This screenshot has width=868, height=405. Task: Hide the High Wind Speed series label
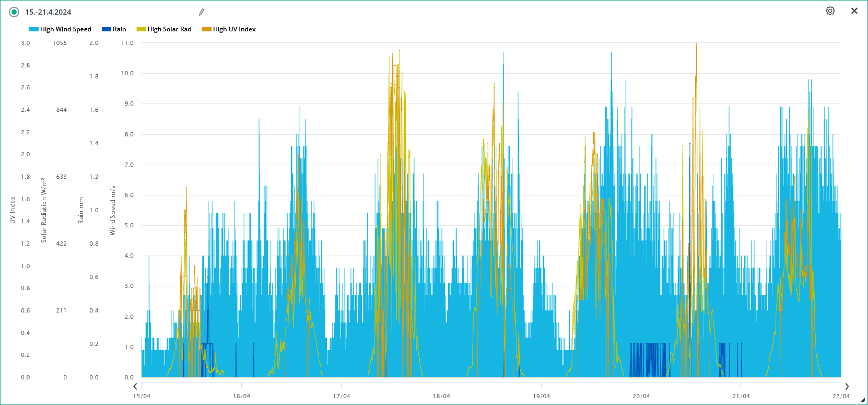coord(65,29)
